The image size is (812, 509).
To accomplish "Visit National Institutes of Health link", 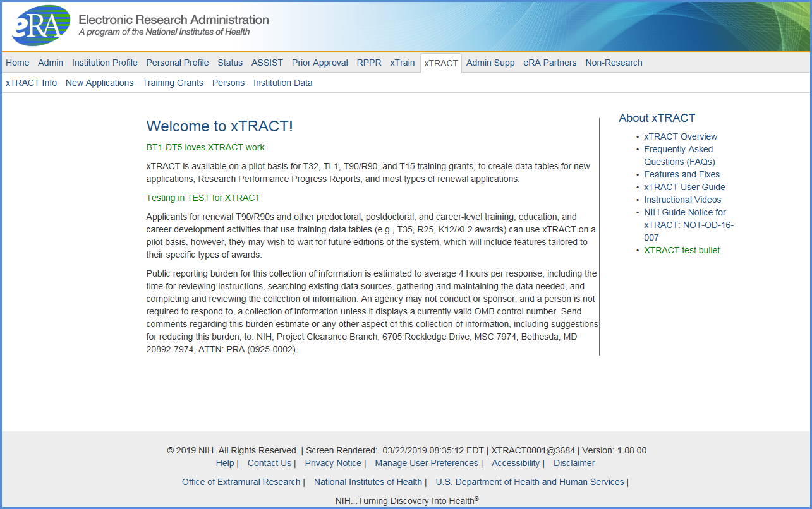I will tap(368, 482).
